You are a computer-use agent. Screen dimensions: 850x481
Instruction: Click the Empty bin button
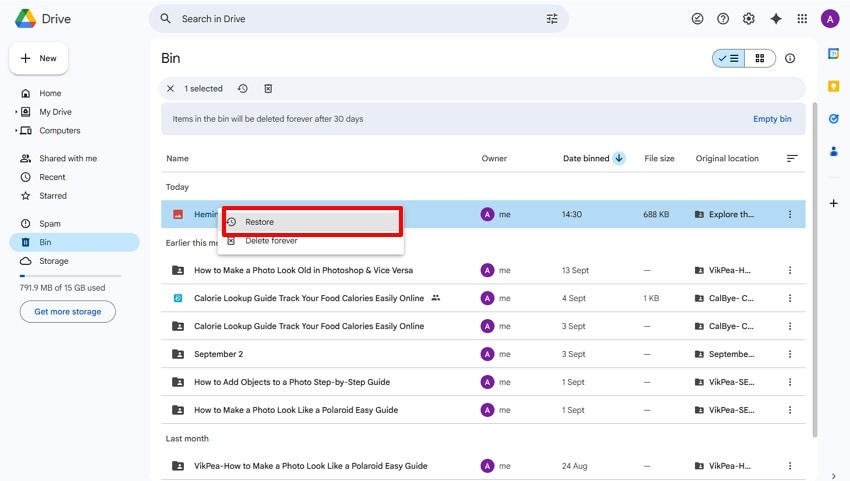[772, 119]
